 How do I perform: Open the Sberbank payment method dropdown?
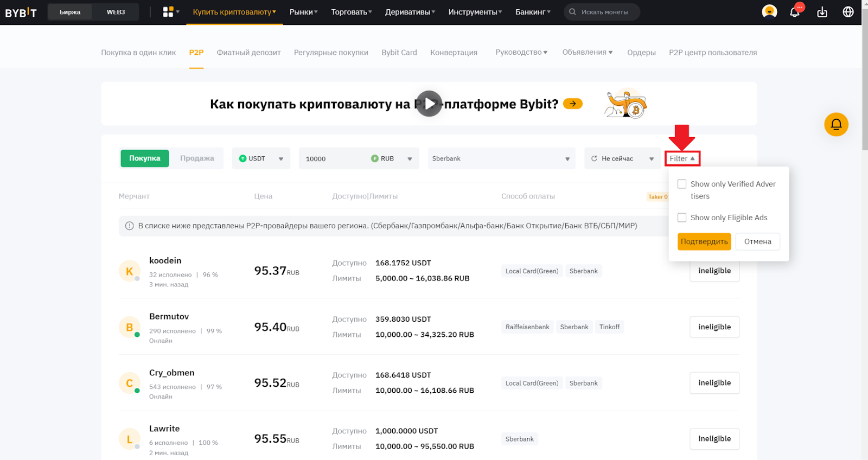501,158
